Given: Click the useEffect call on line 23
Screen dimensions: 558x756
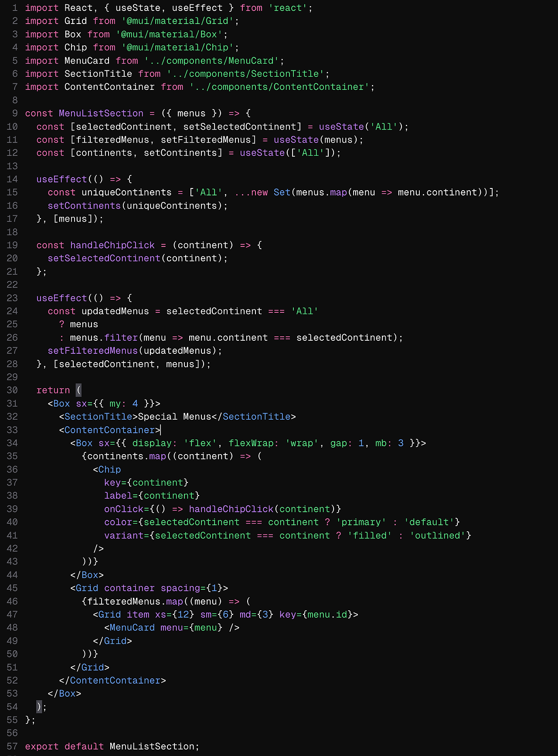Looking at the screenshot, I should pyautogui.click(x=62, y=298).
